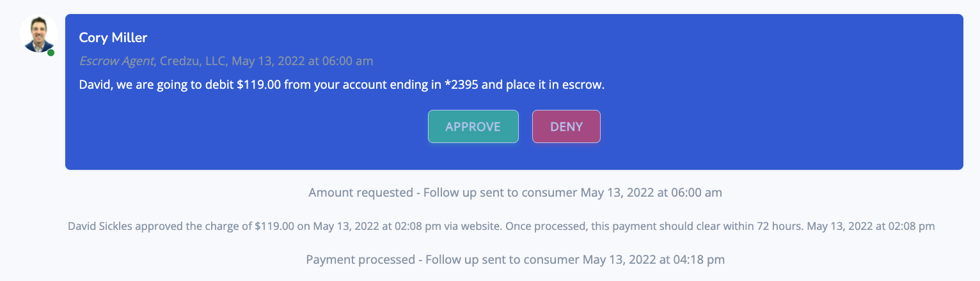Image resolution: width=980 pixels, height=281 pixels.
Task: Click the $119.00 amount in the message
Action: (258, 85)
